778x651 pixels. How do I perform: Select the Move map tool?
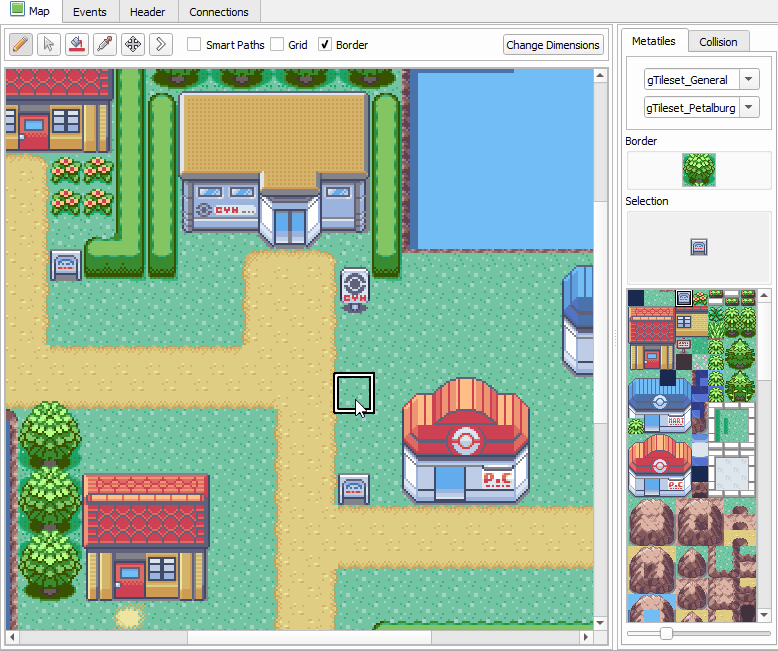(132, 45)
